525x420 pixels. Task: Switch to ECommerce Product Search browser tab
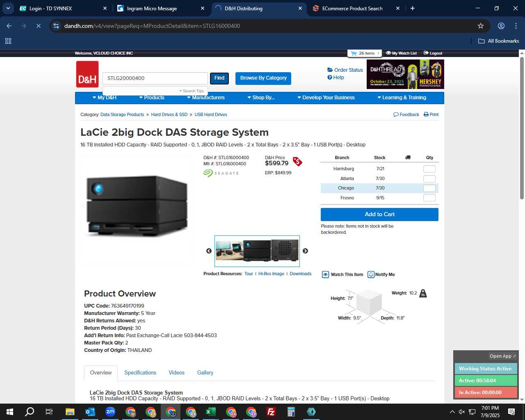355,8
